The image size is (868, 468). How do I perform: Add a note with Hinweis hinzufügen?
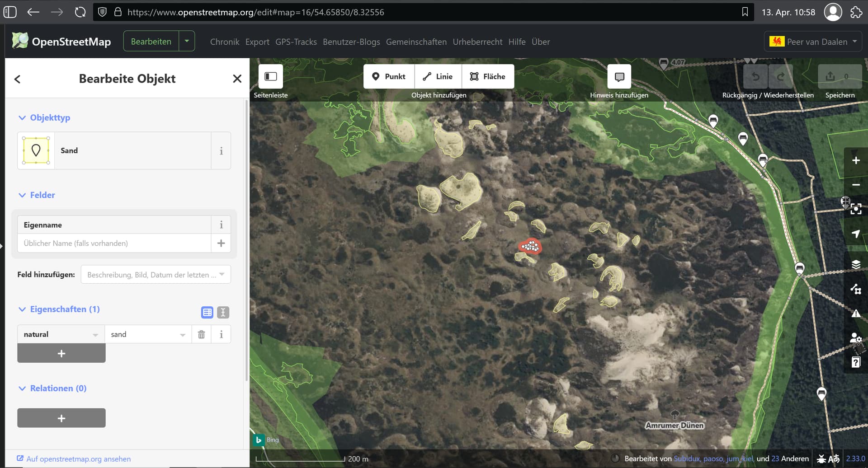[x=619, y=76]
